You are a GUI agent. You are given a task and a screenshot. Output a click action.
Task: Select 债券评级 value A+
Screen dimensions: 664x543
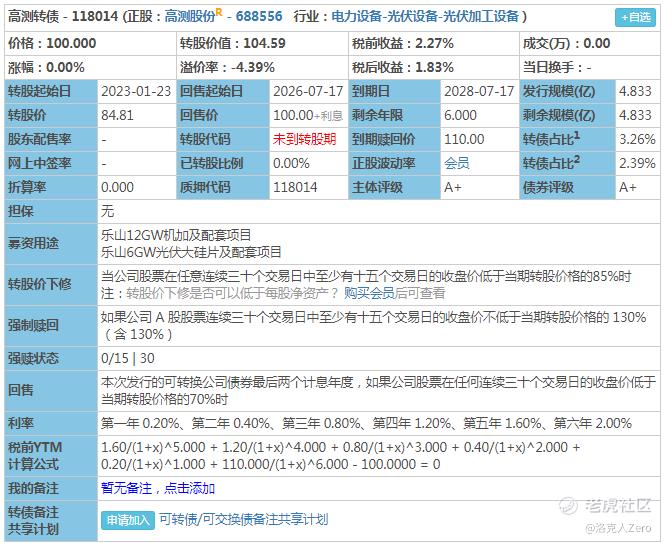[x=628, y=187]
